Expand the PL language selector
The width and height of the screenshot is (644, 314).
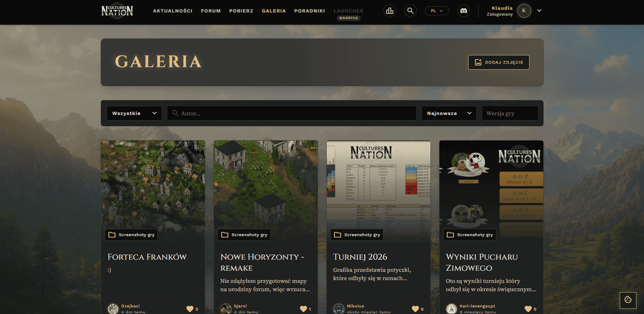pyautogui.click(x=437, y=11)
